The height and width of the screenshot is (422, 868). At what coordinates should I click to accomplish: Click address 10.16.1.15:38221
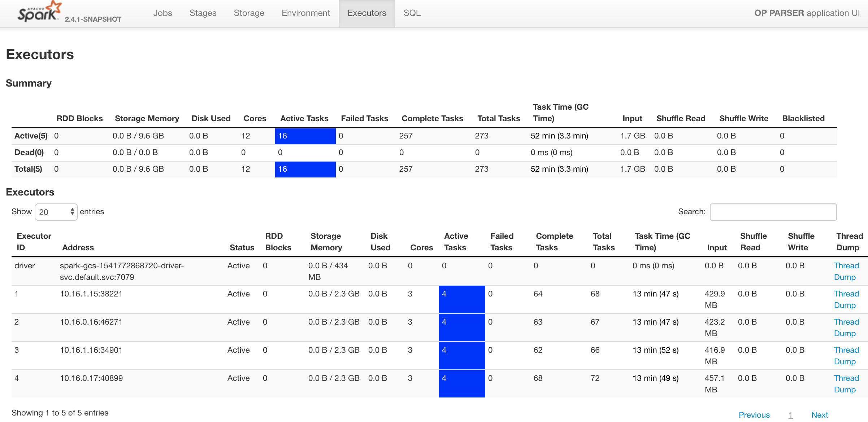(91, 294)
